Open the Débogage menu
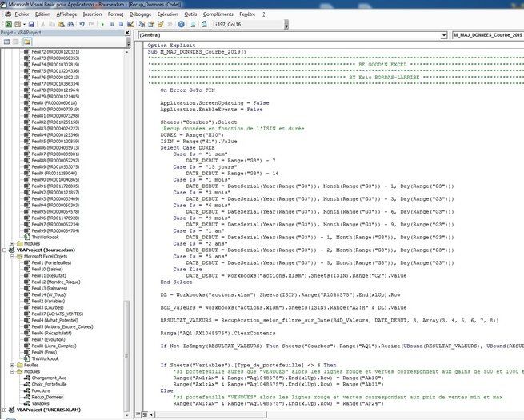 click(x=139, y=14)
